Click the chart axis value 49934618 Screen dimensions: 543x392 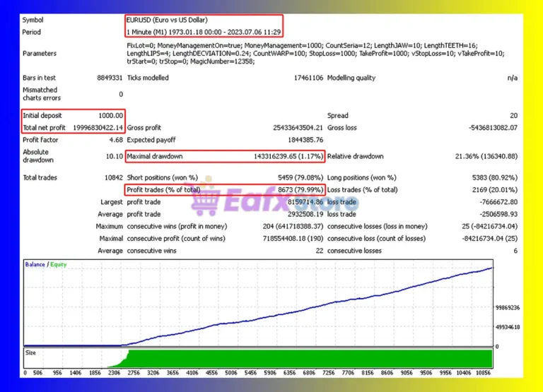click(508, 327)
